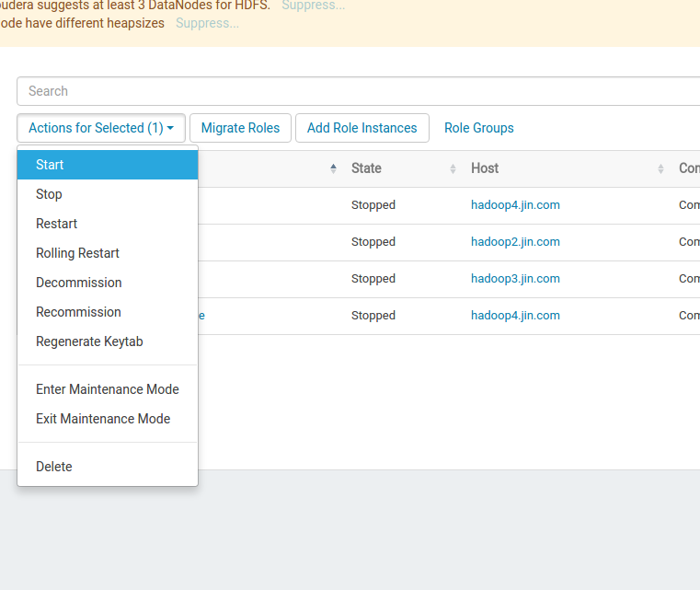
Task: Toggle sort arrows left of State column
Action: click(334, 168)
